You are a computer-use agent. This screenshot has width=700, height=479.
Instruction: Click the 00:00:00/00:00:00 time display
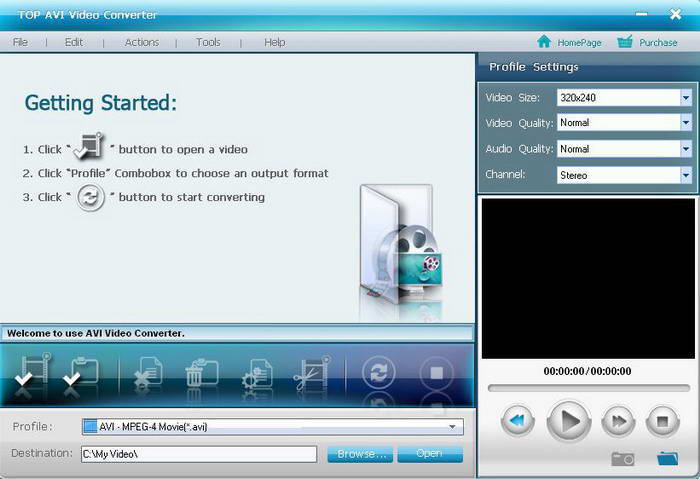tap(588, 371)
